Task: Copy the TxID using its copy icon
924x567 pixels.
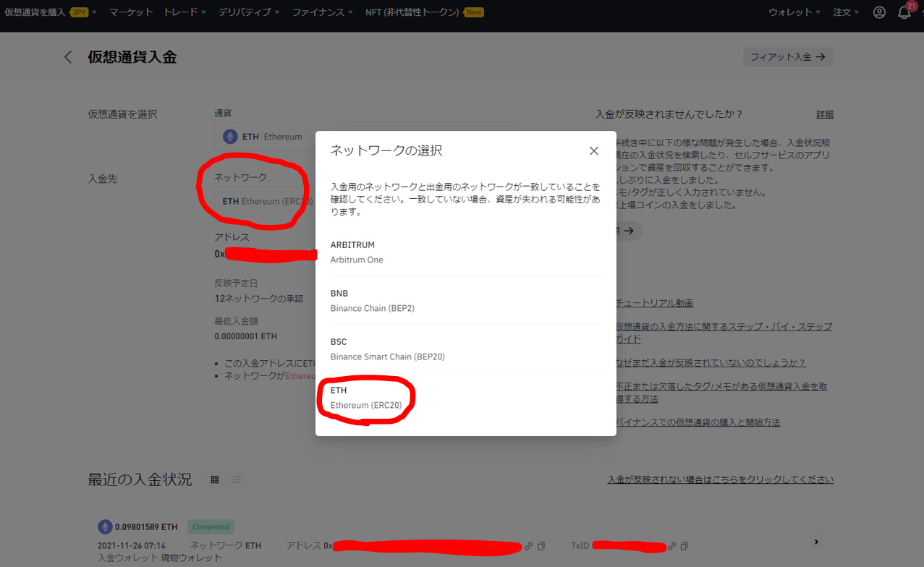Action: click(x=683, y=546)
